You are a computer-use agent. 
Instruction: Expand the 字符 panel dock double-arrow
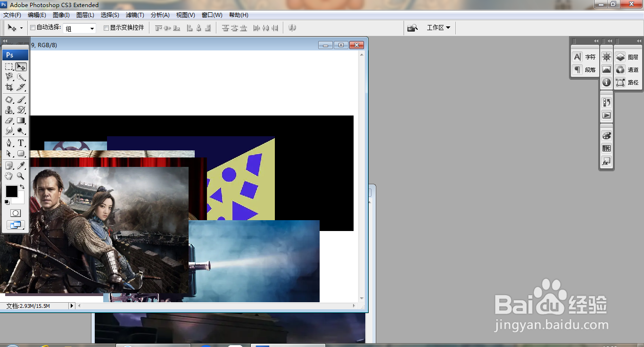pyautogui.click(x=596, y=41)
